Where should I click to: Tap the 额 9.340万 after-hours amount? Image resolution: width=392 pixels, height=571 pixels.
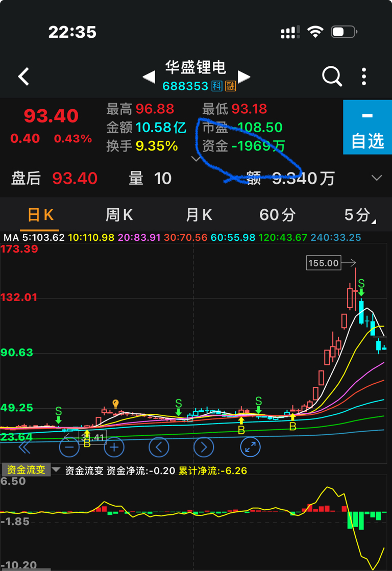pos(290,178)
